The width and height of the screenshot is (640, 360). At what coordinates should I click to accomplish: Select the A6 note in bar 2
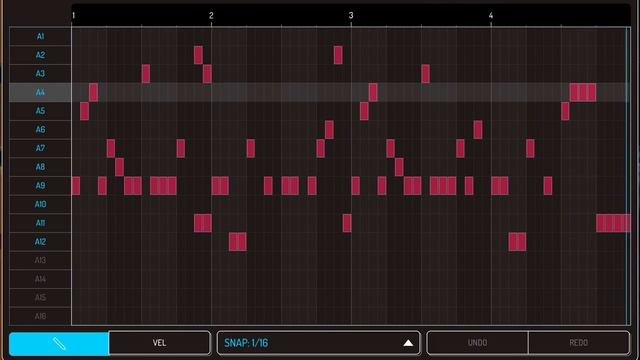click(329, 130)
